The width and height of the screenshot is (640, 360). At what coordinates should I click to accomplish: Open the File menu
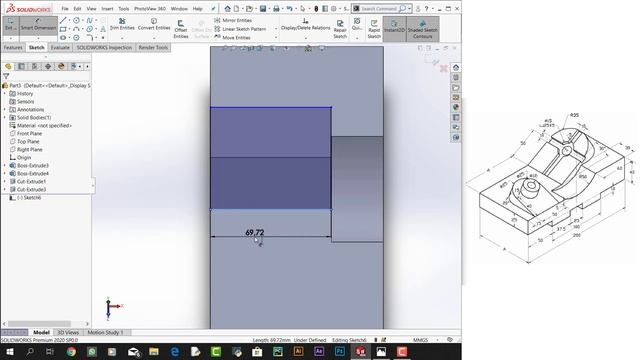(65, 9)
